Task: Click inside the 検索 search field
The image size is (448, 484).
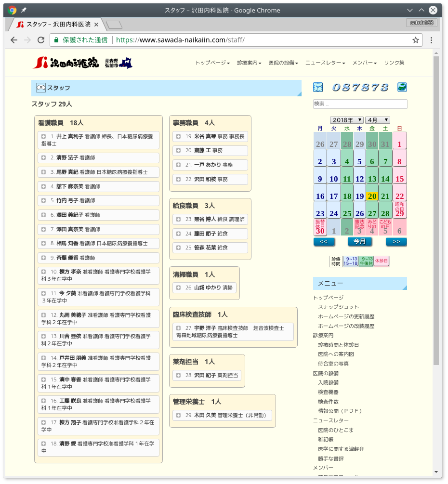Action: [x=360, y=104]
